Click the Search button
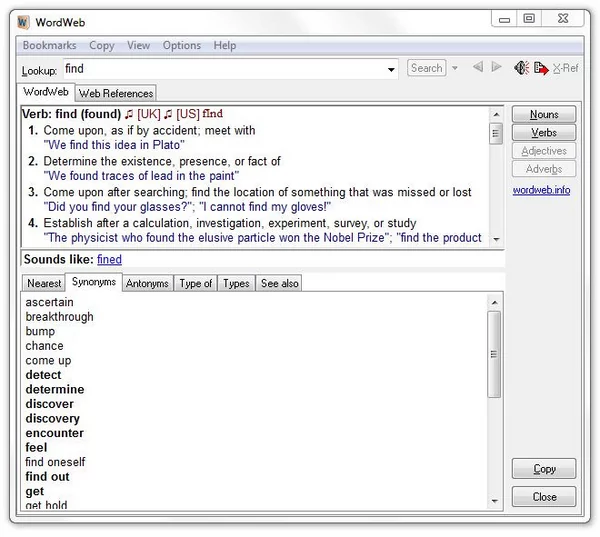 point(427,68)
